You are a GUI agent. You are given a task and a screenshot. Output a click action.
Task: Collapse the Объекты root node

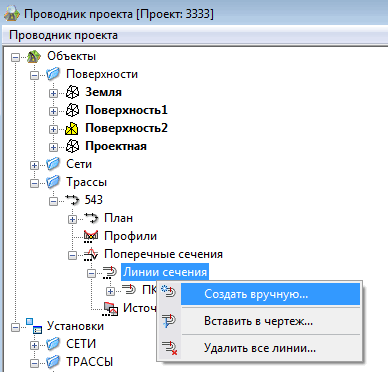[15, 57]
